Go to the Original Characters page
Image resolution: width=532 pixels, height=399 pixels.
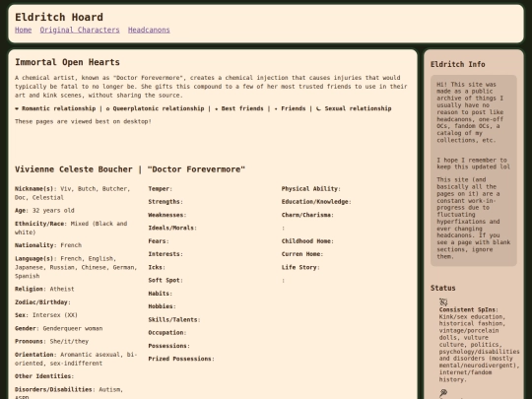80,30
